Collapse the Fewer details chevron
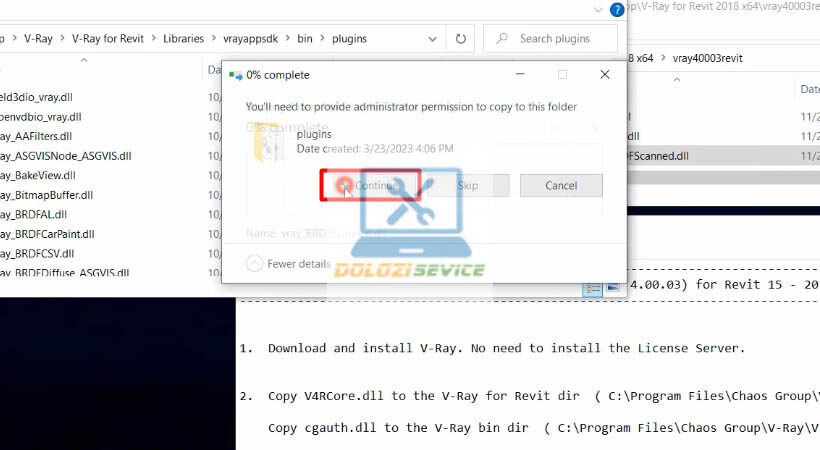Viewport: 820px width, 450px height. 254,264
